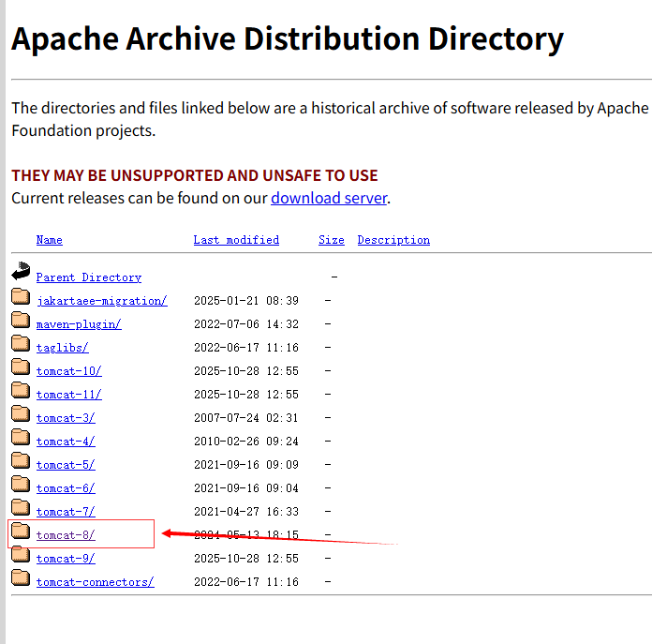Image resolution: width=652 pixels, height=644 pixels.
Task: Click the folder icon next to tomcat-11/
Action: pos(21,390)
